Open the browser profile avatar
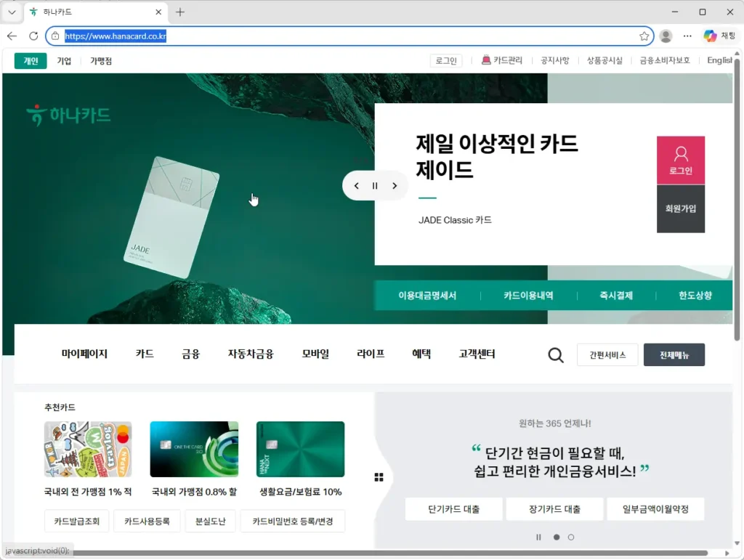The image size is (744, 560). coord(666,36)
